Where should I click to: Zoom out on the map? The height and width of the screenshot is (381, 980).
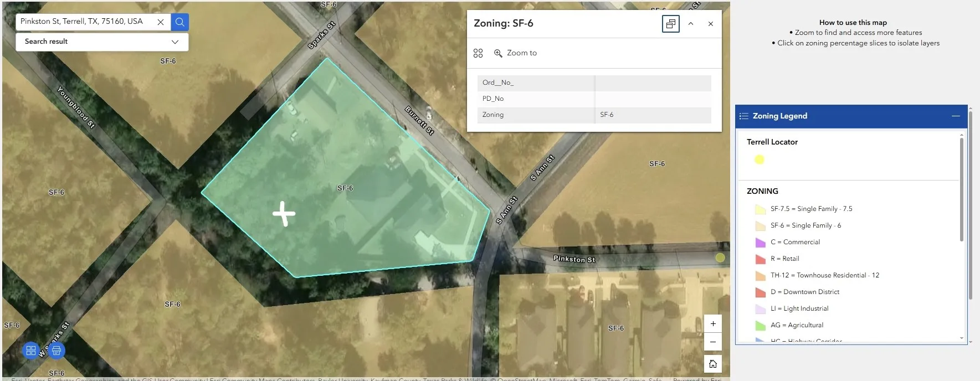coord(713,342)
